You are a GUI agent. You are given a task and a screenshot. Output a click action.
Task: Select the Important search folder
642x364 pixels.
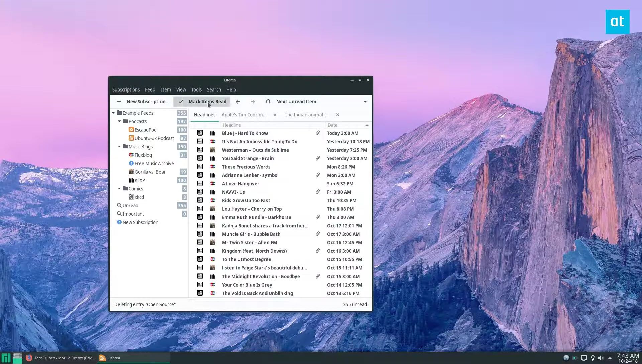149,214
